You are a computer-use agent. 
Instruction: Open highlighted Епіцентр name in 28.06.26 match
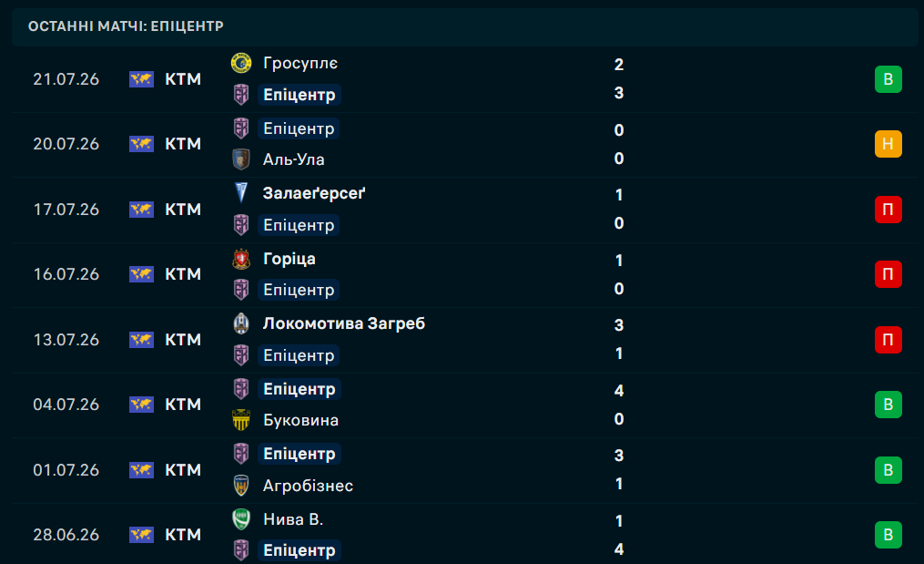coord(300,550)
